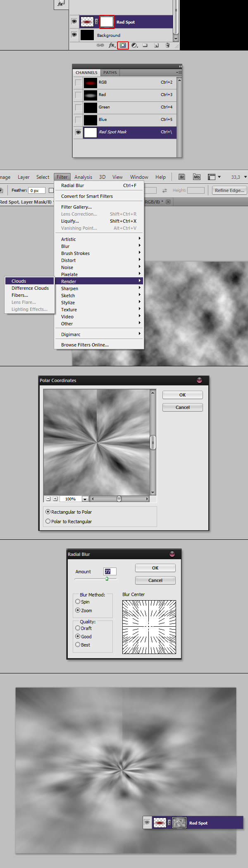
Task: Select the Spin blur method
Action: (83, 602)
